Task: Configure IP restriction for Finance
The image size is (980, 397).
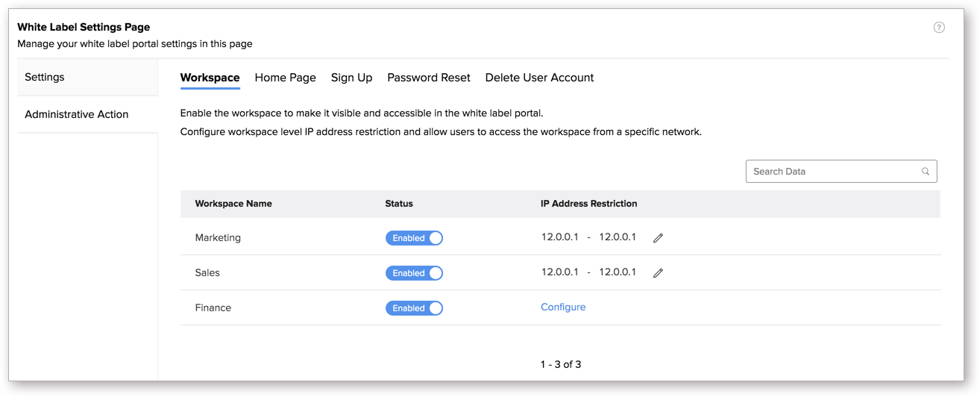Action: 563,307
